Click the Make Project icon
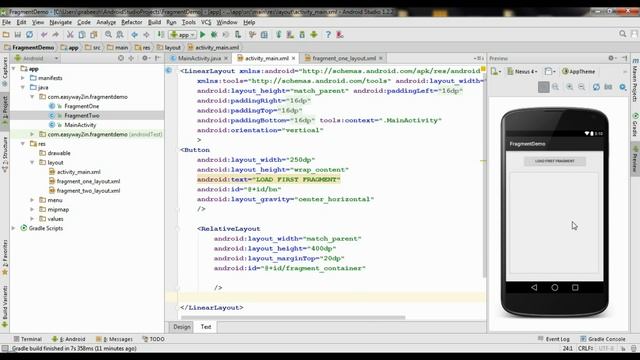The width and height of the screenshot is (640, 360). (161, 35)
